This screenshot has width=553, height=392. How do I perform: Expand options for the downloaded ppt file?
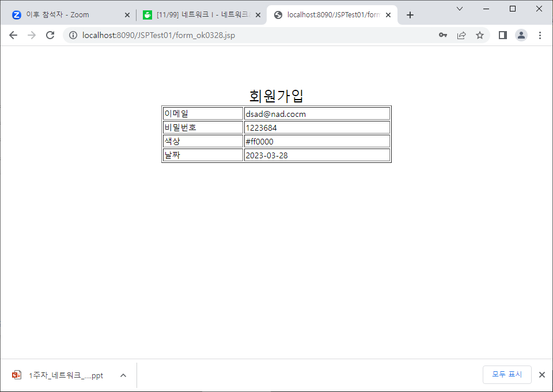pyautogui.click(x=123, y=375)
